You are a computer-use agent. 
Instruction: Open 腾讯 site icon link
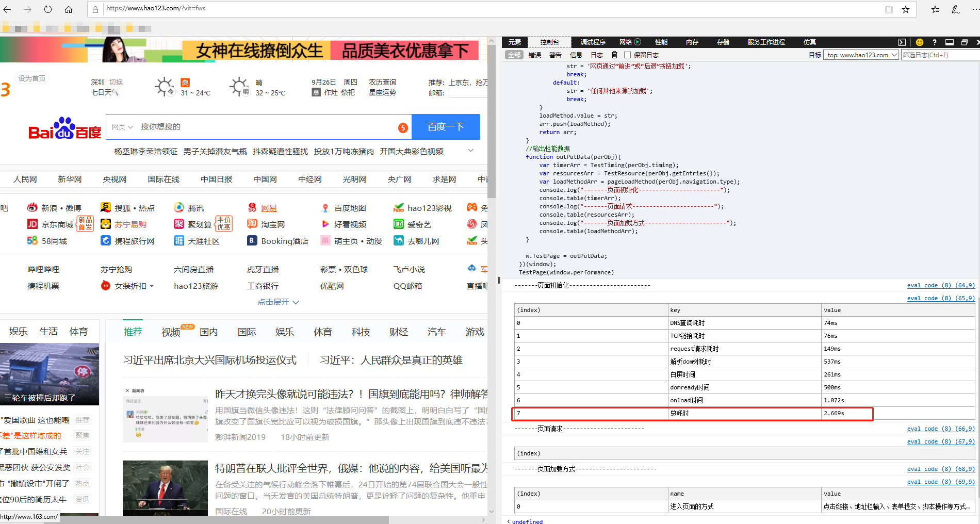tap(179, 207)
